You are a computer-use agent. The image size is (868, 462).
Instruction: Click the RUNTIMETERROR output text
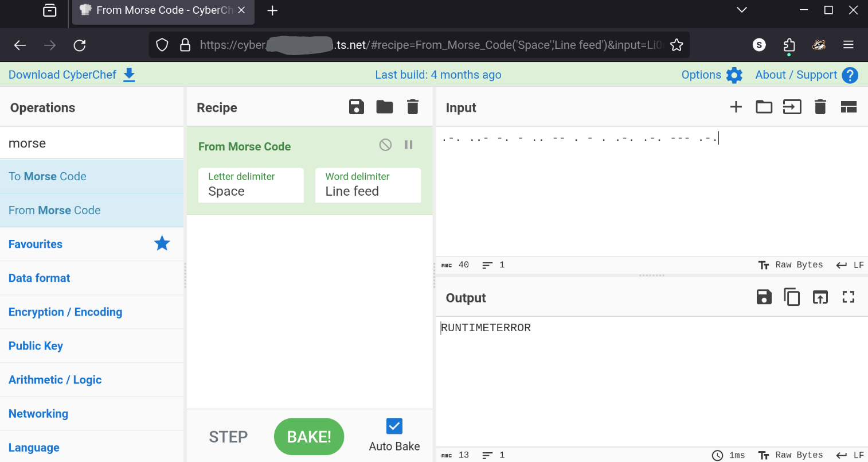[x=486, y=328]
